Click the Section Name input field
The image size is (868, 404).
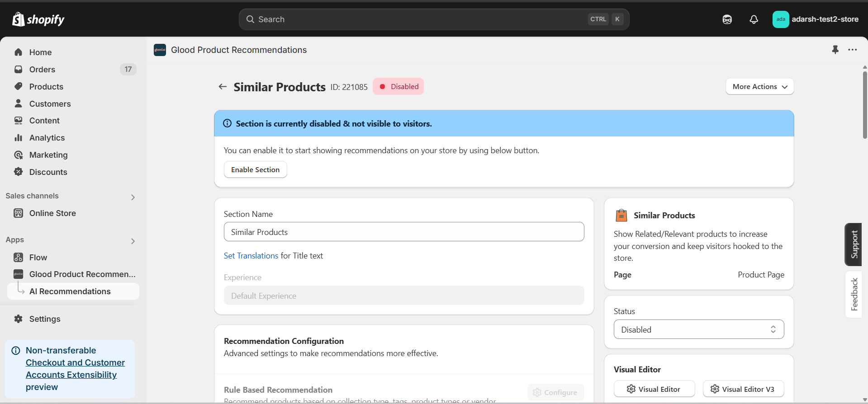(403, 232)
